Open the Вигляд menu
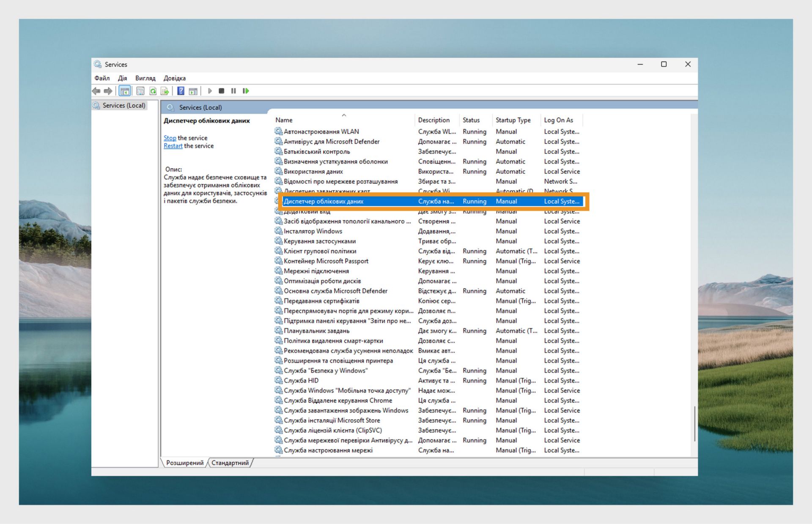The width and height of the screenshot is (812, 524). [145, 78]
